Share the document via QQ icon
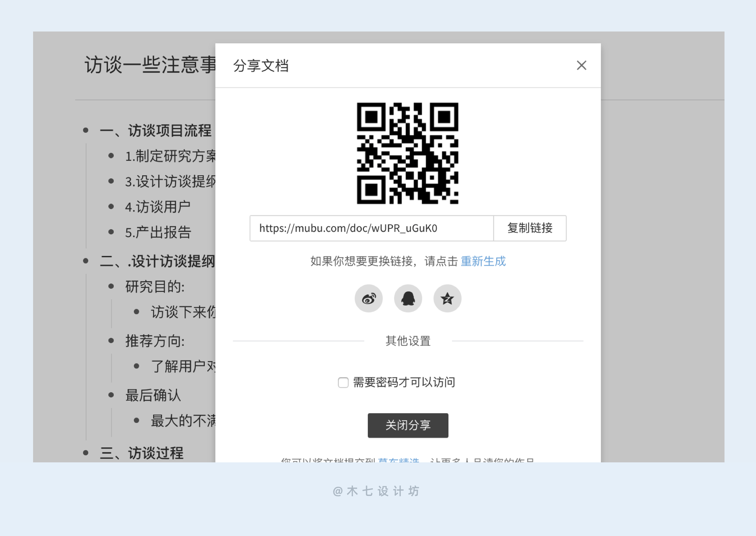 408,299
